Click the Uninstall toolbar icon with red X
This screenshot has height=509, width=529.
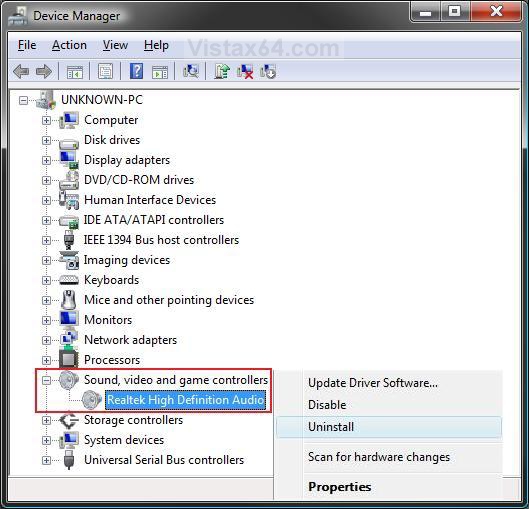tap(245, 72)
